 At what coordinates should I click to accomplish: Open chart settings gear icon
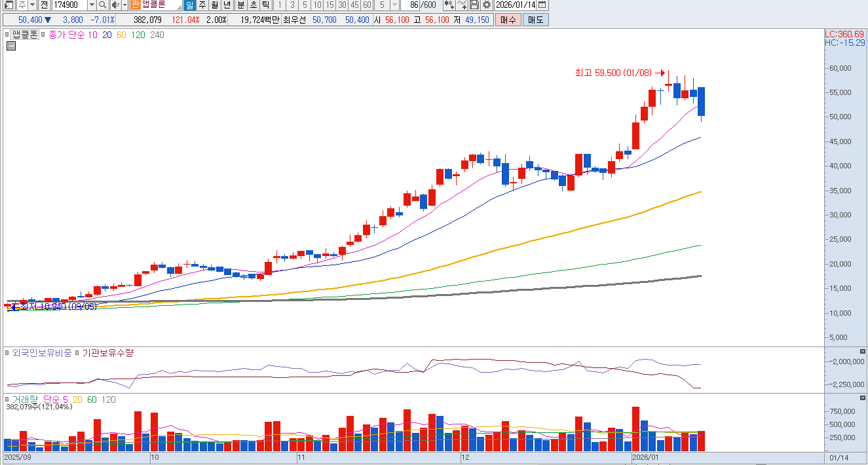(x=486, y=5)
